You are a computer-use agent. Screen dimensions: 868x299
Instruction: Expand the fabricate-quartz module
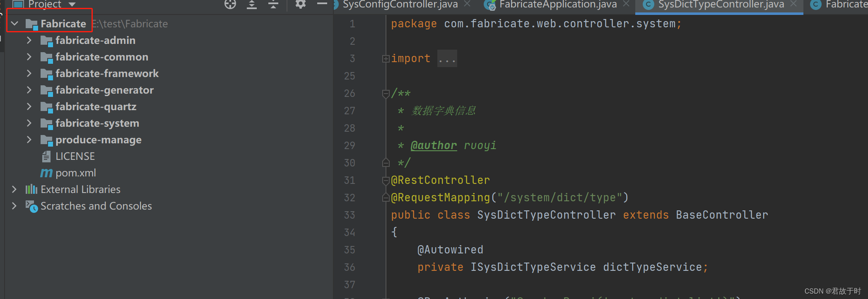click(x=29, y=106)
